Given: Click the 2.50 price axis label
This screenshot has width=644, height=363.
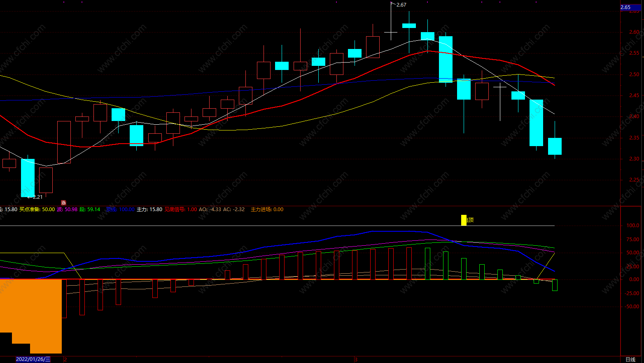Looking at the screenshot, I should (634, 74).
